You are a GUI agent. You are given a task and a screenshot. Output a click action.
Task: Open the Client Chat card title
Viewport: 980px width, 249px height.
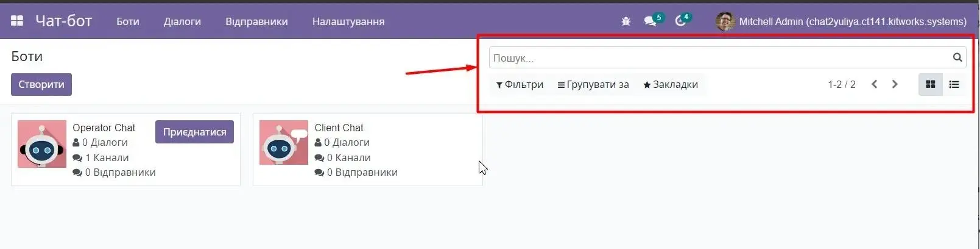coord(339,128)
